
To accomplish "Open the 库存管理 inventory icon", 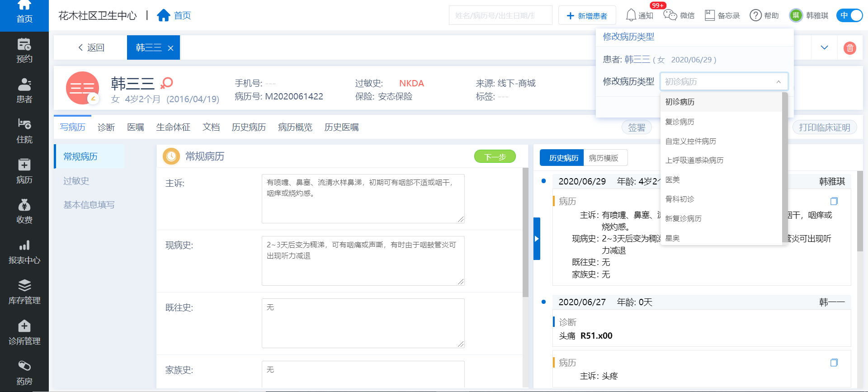I will tap(24, 286).
